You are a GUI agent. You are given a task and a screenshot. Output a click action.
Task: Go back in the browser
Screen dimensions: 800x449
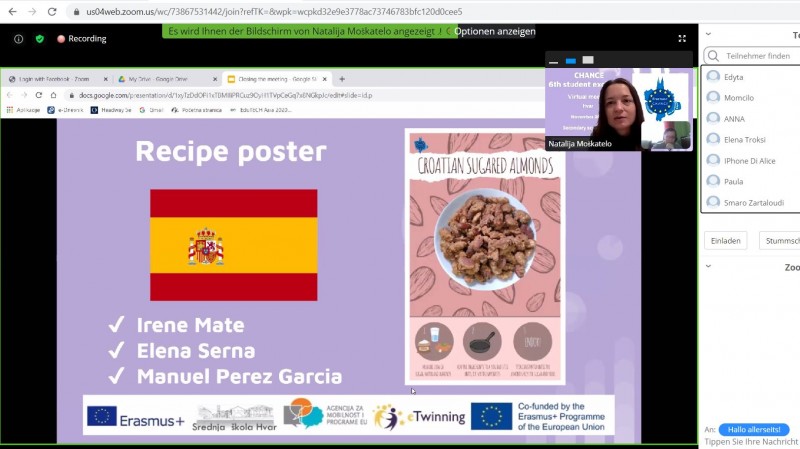point(12,11)
